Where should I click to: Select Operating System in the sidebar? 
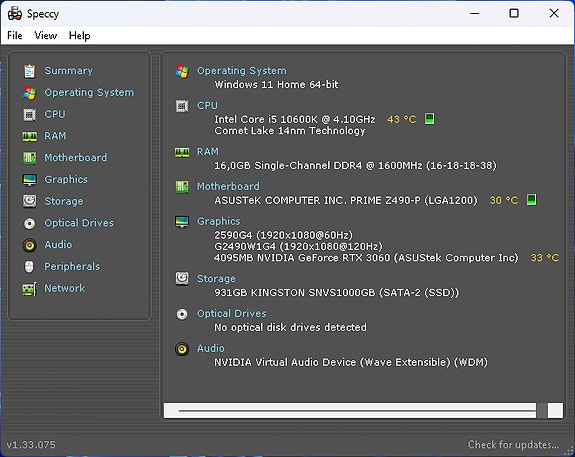pos(89,92)
